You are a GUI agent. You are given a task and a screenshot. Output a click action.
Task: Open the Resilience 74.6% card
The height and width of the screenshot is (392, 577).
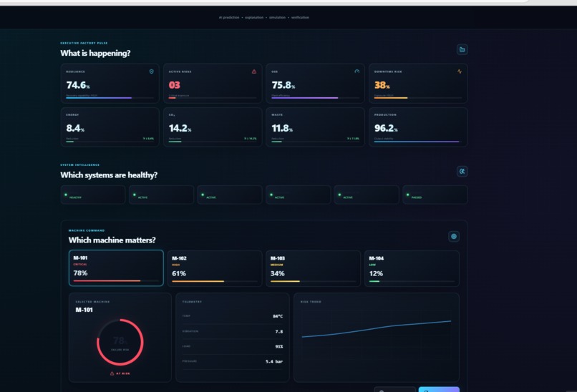coord(110,84)
